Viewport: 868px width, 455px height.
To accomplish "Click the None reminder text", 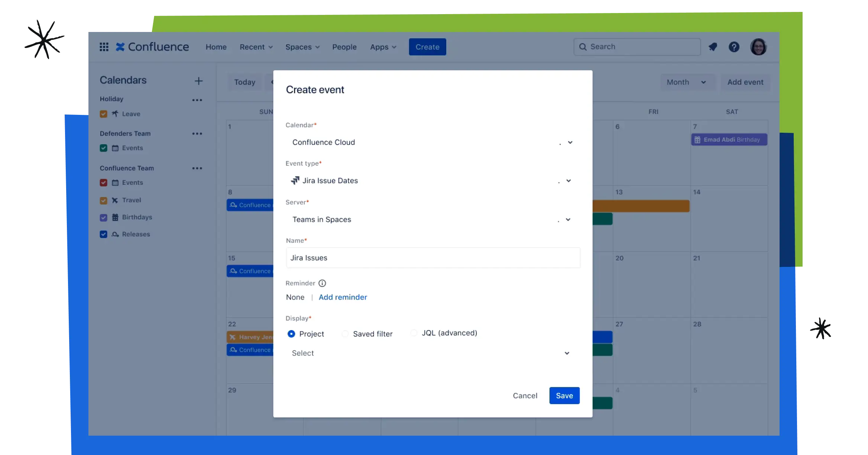I will pos(295,297).
